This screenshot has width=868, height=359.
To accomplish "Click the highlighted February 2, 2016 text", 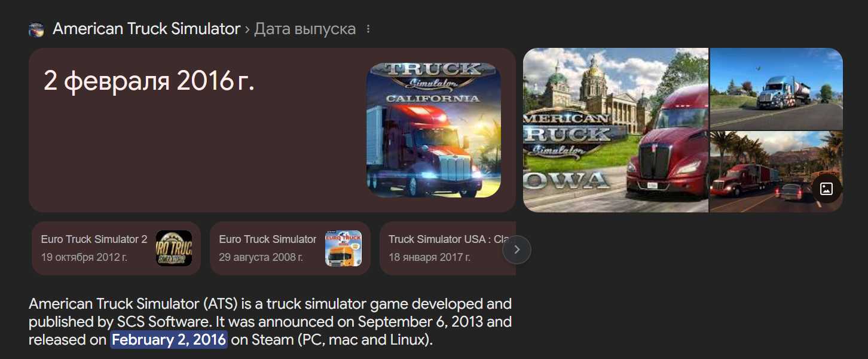I will tap(169, 340).
